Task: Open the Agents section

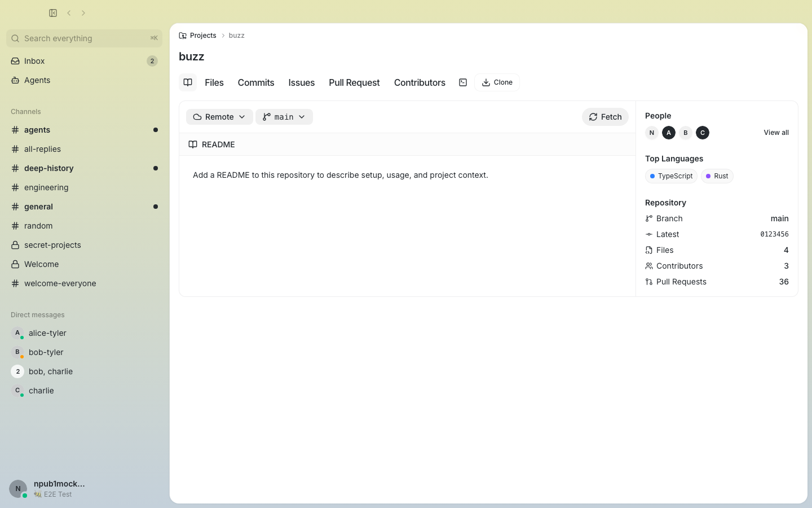Action: pos(84,80)
